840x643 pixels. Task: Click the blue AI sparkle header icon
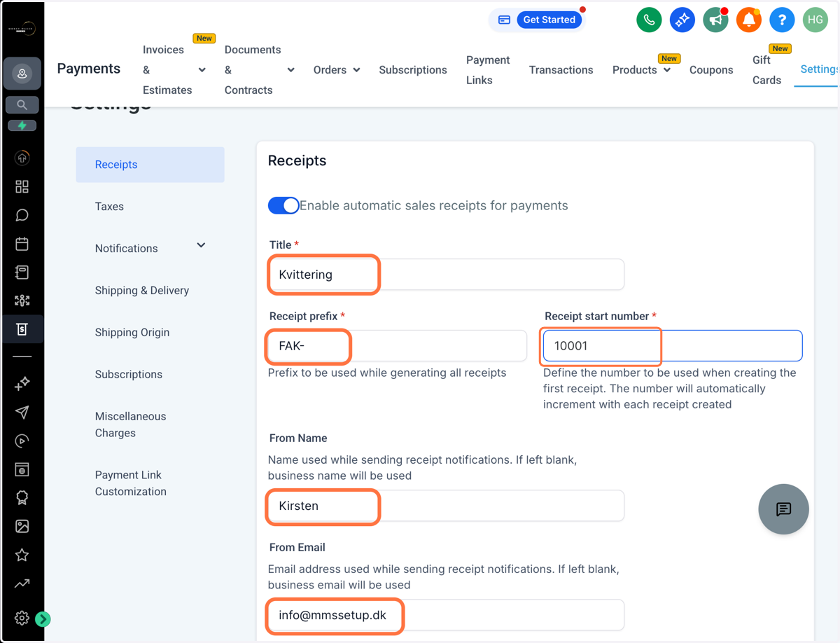coord(682,20)
